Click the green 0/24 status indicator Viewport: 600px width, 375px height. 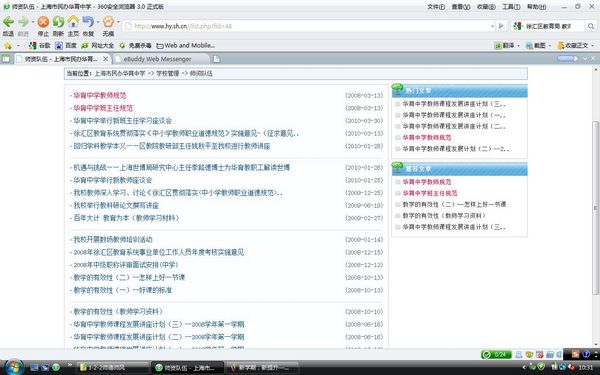(496, 355)
